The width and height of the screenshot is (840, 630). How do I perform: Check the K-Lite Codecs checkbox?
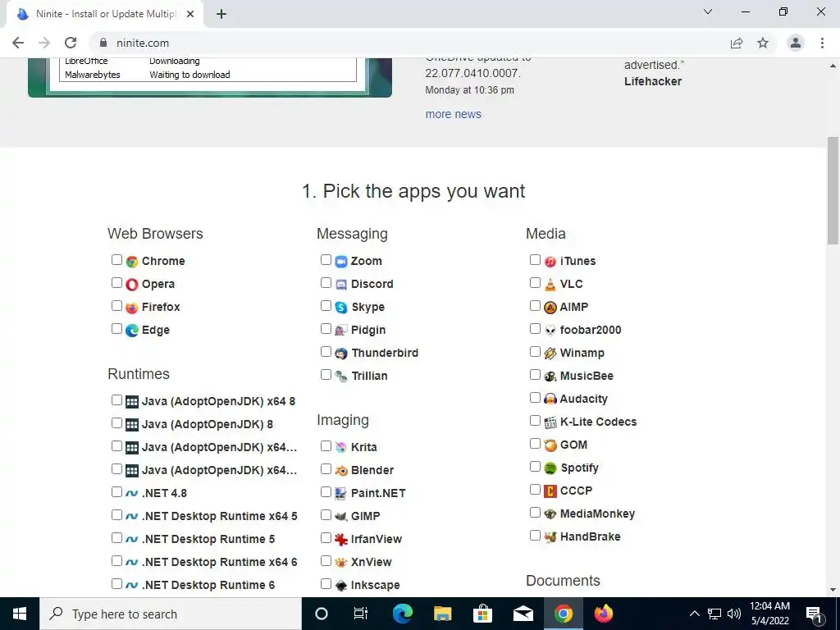[535, 421]
